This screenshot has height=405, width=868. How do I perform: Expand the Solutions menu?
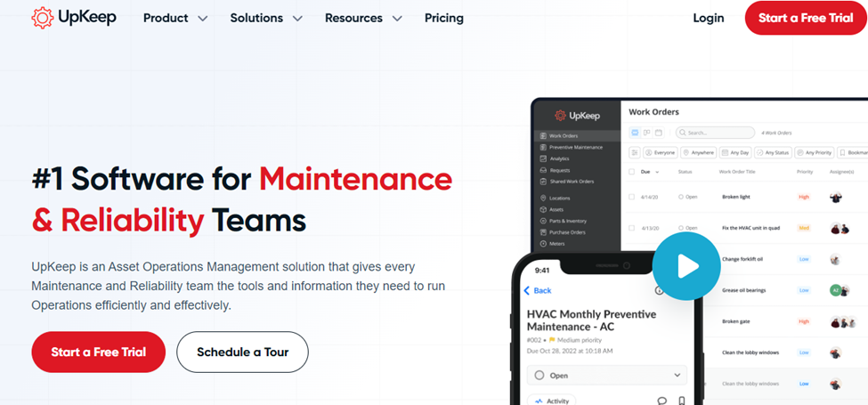266,19
